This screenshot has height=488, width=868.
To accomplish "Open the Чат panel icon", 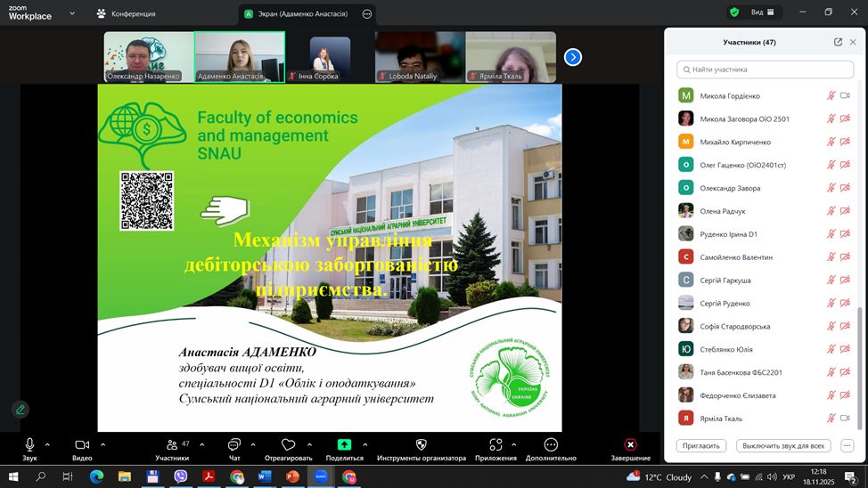I will coord(233,444).
